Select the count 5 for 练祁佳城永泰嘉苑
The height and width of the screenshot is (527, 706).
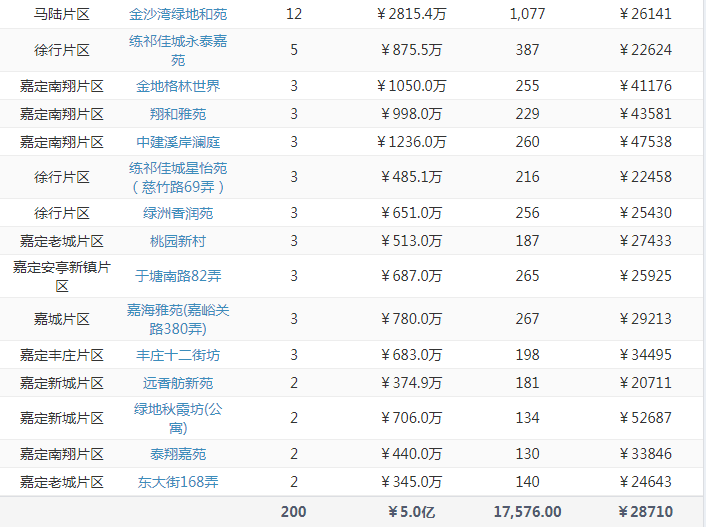(x=294, y=50)
